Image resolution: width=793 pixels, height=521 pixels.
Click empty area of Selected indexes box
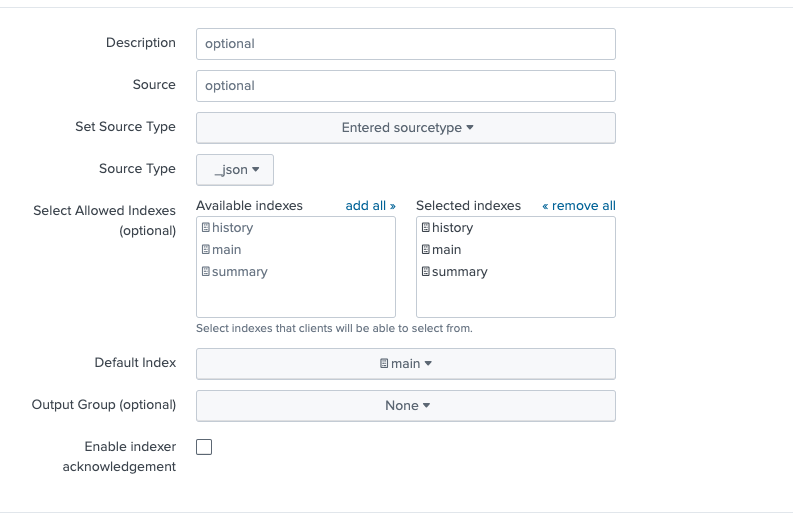[515, 300]
